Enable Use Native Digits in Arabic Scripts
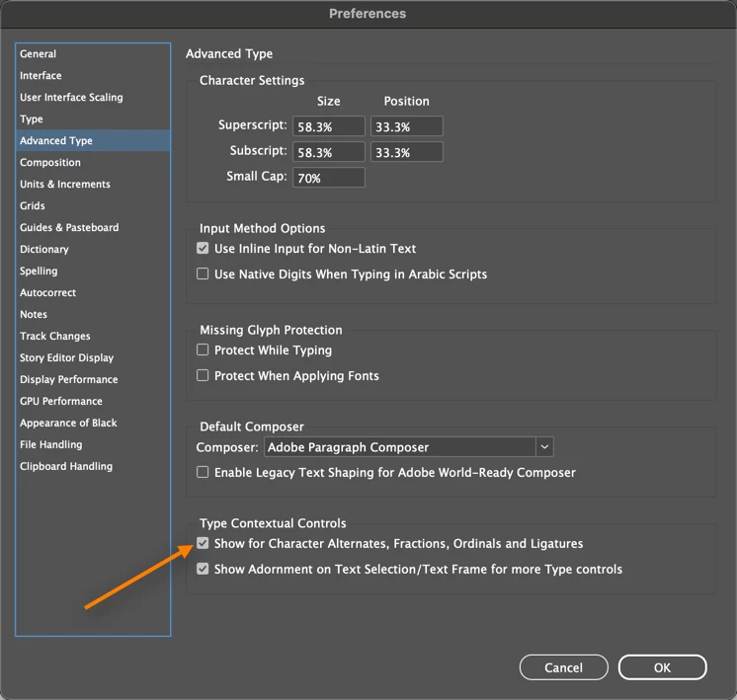 pos(203,273)
